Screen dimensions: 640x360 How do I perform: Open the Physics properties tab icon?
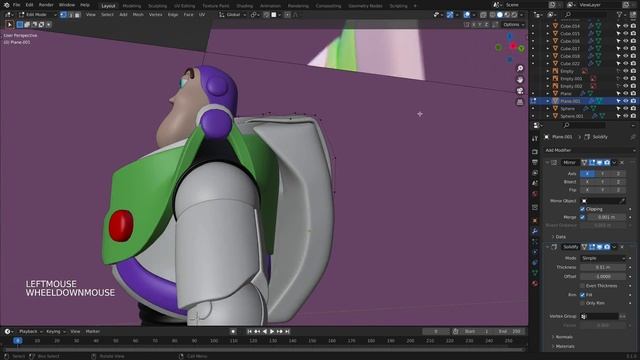click(x=535, y=252)
